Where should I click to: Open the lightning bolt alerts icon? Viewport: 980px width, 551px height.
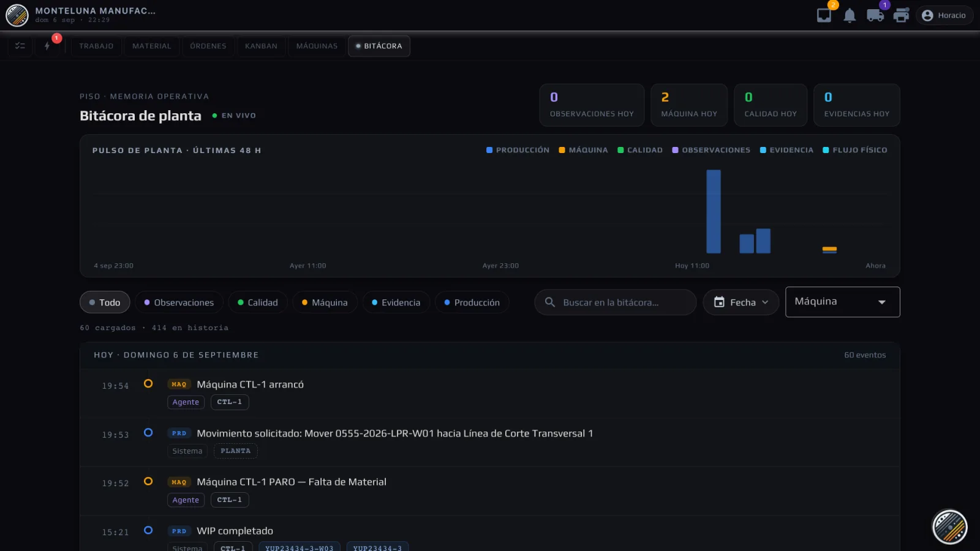tap(47, 46)
